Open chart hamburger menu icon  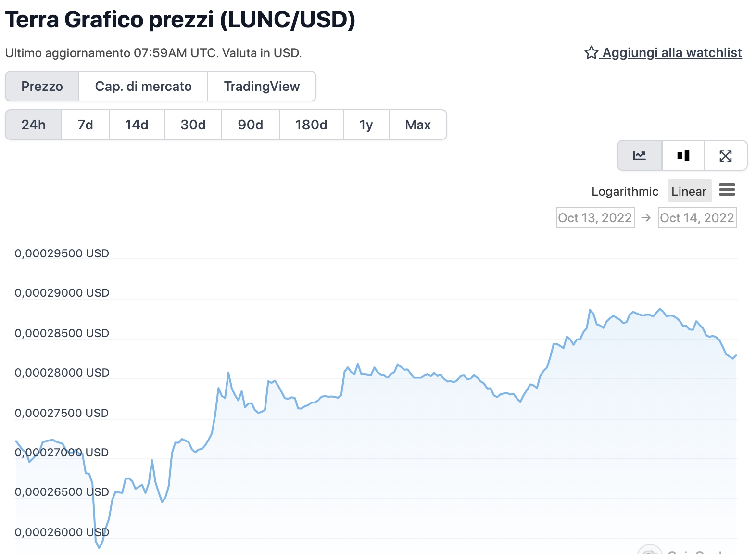pos(727,190)
